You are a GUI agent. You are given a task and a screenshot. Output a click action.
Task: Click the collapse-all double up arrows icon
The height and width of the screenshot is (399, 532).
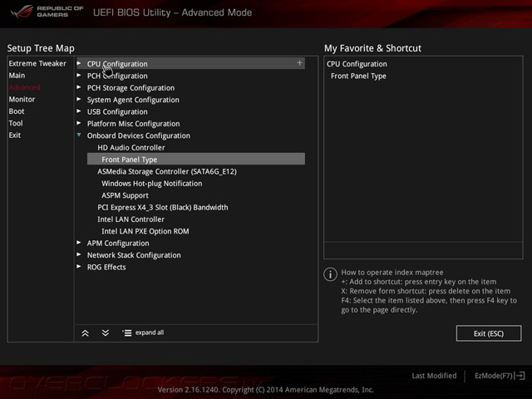point(85,333)
